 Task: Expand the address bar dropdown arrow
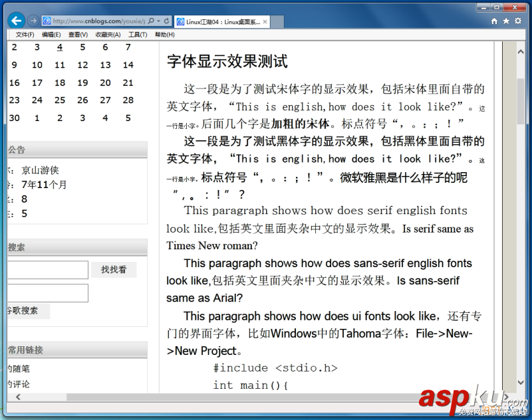158,21
